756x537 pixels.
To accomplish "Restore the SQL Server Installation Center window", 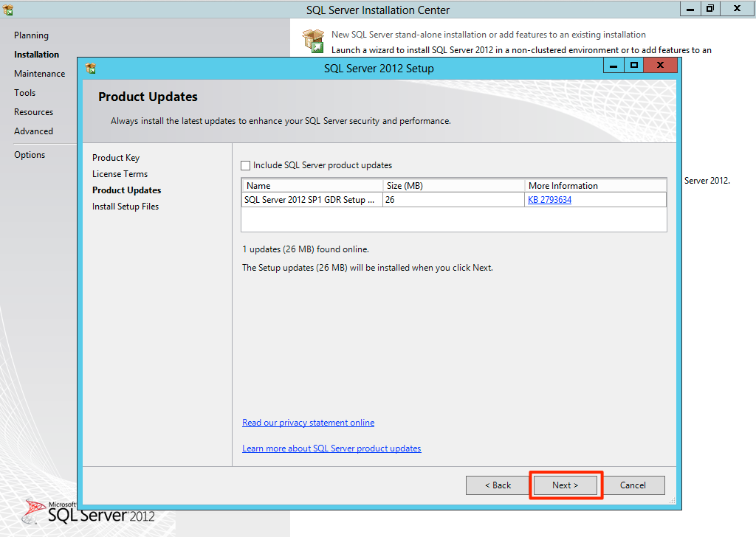I will click(710, 9).
